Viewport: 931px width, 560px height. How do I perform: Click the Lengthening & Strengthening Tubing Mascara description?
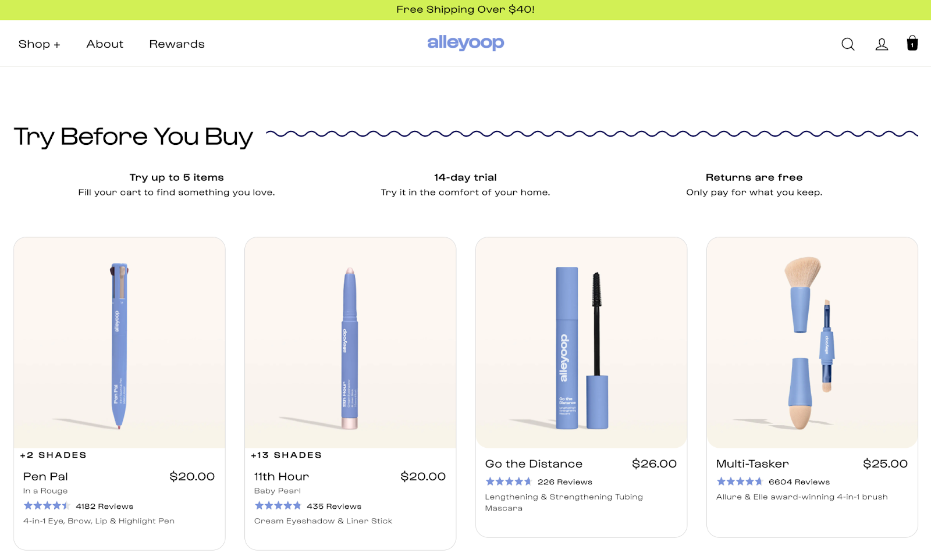click(564, 502)
